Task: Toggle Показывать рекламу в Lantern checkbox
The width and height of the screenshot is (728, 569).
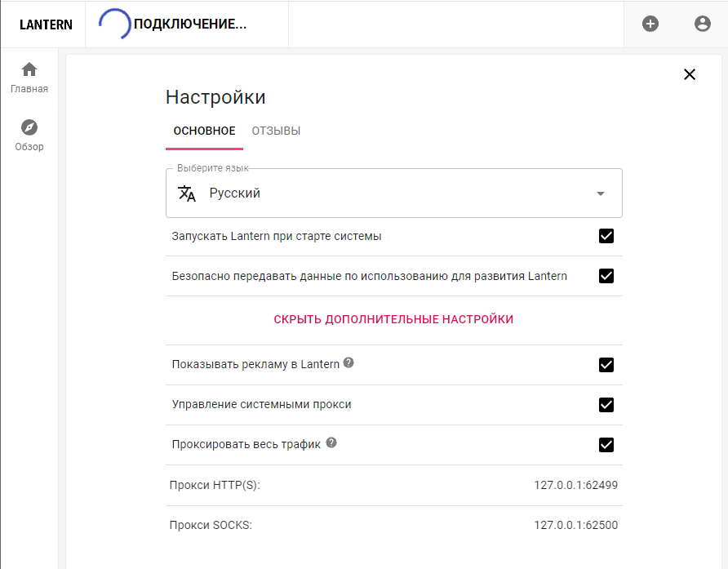Action: pyautogui.click(x=606, y=364)
